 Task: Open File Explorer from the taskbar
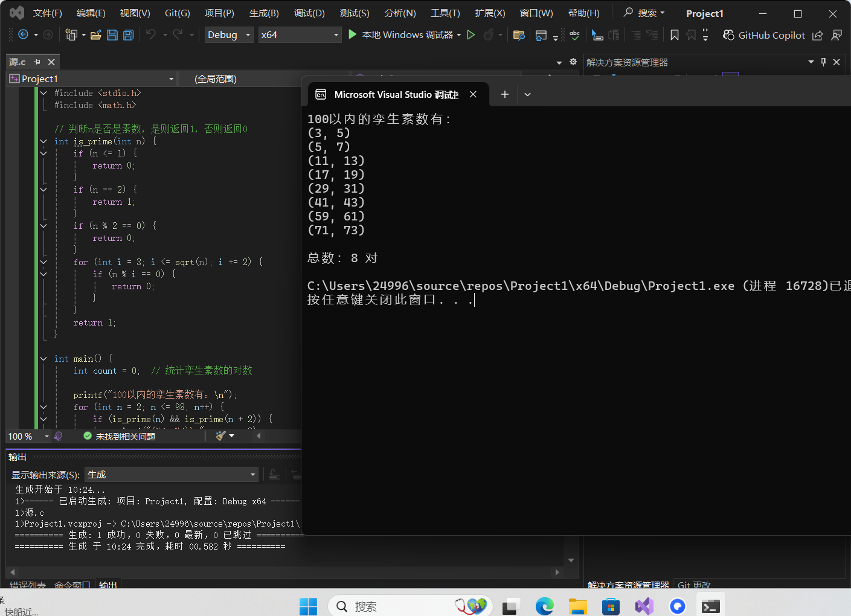[578, 606]
